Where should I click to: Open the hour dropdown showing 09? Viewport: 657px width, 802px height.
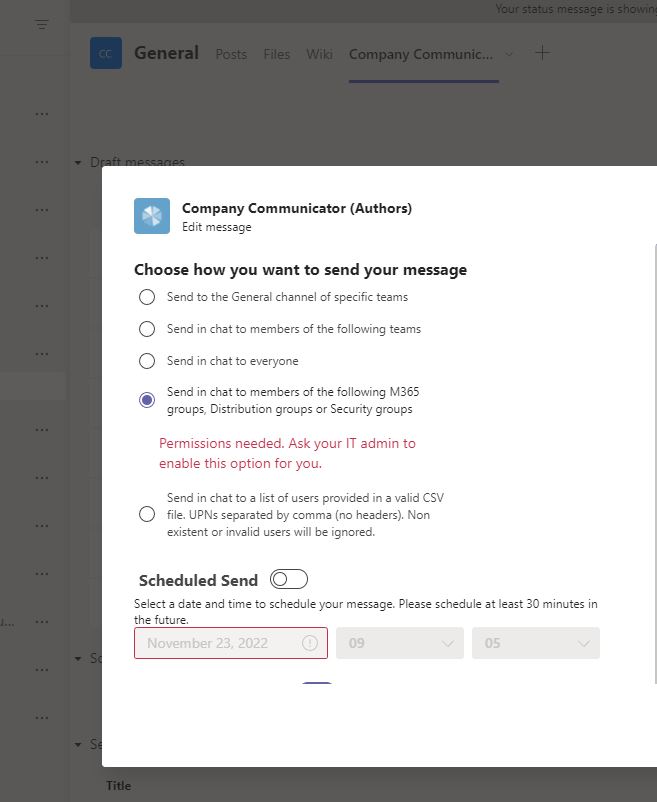tap(400, 643)
